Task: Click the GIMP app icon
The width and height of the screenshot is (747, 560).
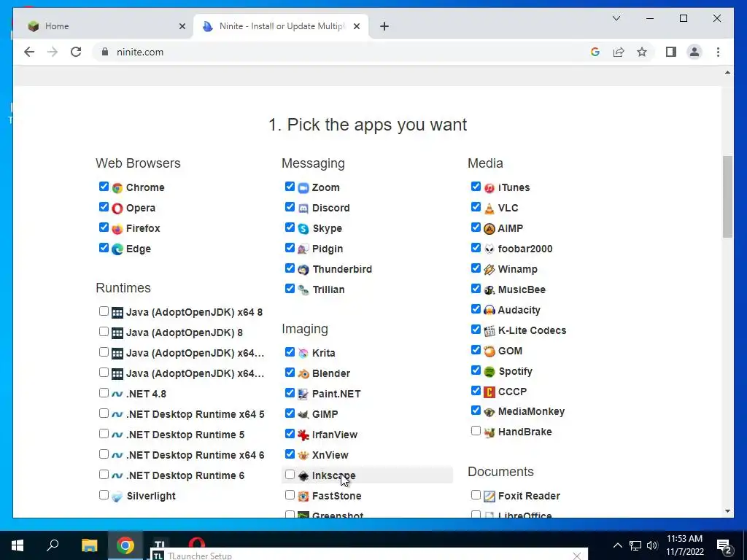Action: click(303, 414)
